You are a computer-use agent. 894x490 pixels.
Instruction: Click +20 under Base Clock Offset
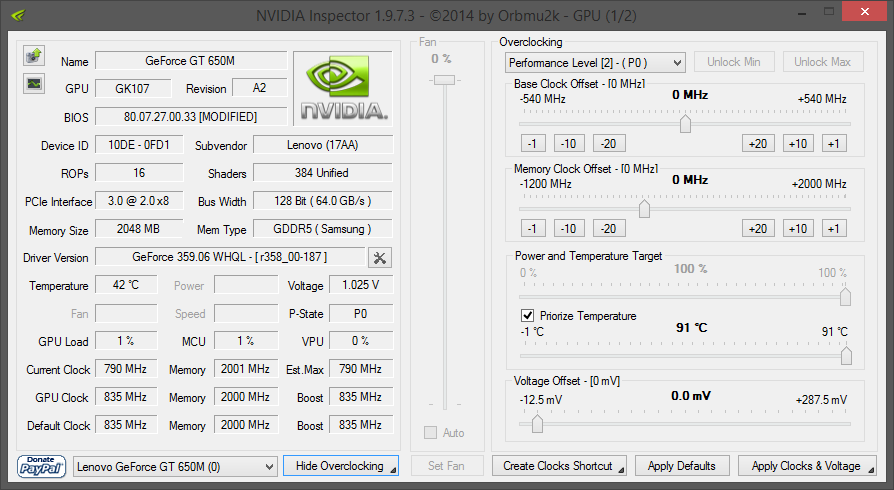coord(758,144)
